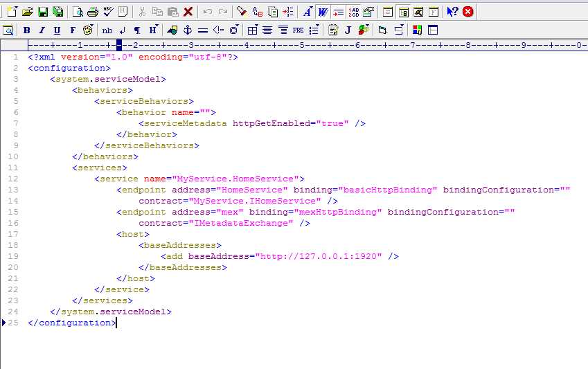Insert an HTML comment
Viewport: 588px width, 369px height.
[218, 30]
